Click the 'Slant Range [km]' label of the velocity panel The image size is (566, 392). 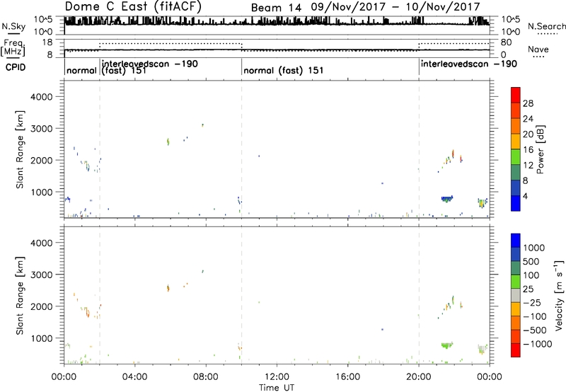pos(20,296)
